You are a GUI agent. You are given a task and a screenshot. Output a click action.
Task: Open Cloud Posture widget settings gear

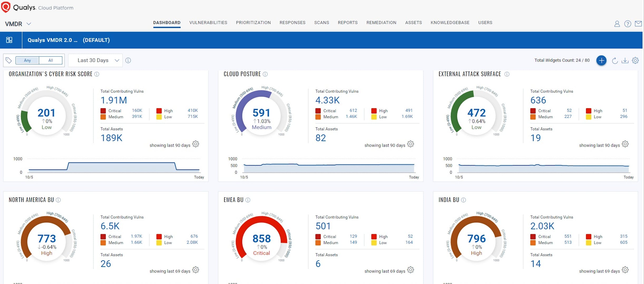(411, 144)
